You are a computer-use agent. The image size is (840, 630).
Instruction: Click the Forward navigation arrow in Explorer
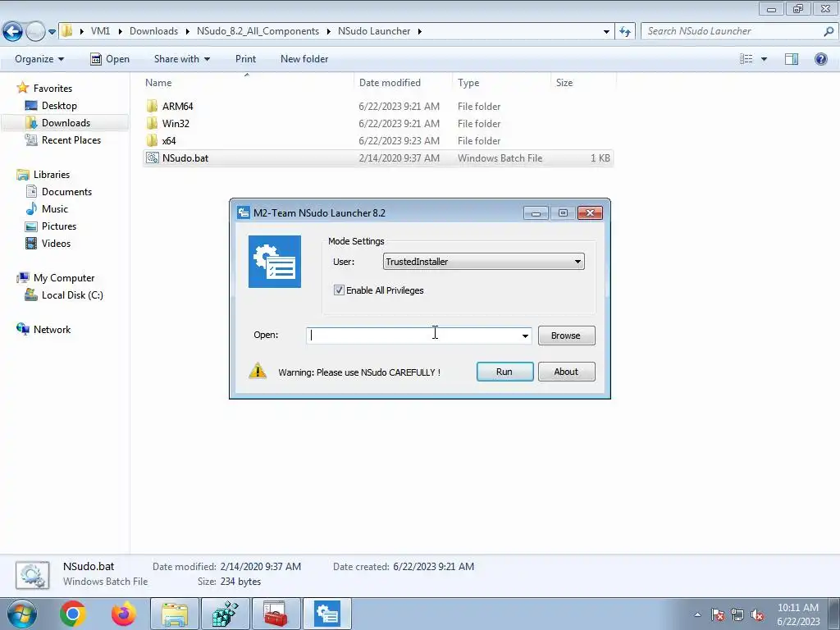click(x=35, y=32)
